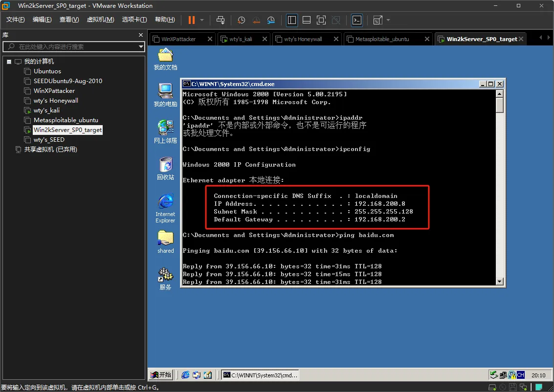
Task: Launch Internet Explorer desktop icon
Action: click(165, 208)
